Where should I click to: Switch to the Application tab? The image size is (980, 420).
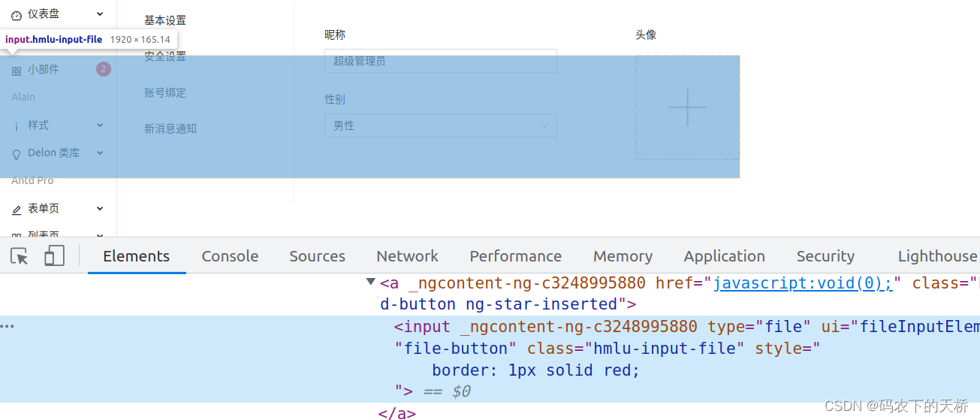(x=725, y=256)
